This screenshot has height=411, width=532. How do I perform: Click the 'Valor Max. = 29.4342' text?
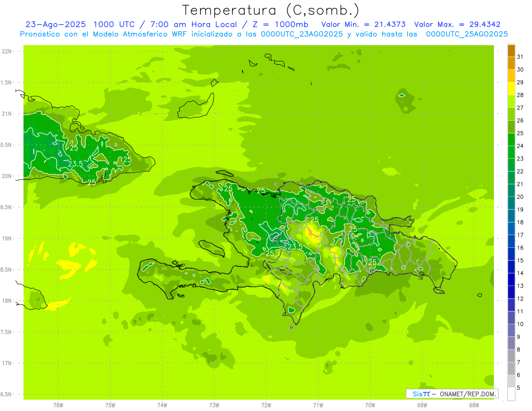coord(457,24)
